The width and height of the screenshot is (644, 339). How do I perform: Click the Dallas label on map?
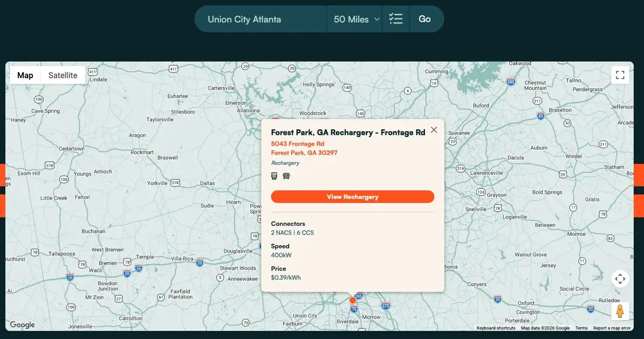(x=207, y=183)
